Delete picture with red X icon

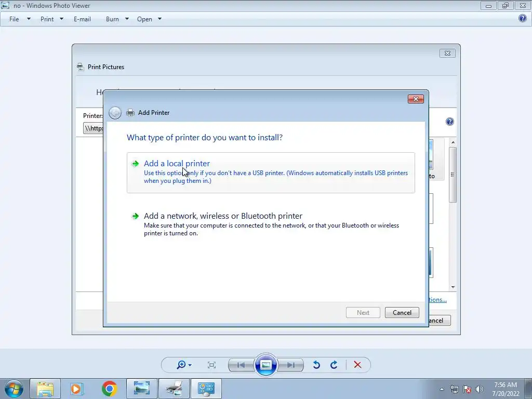357,365
